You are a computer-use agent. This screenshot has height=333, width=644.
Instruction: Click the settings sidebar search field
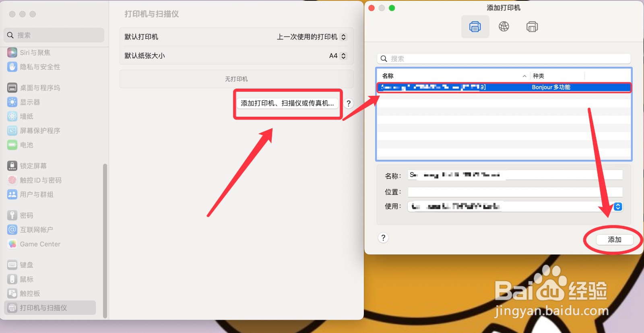click(x=54, y=35)
